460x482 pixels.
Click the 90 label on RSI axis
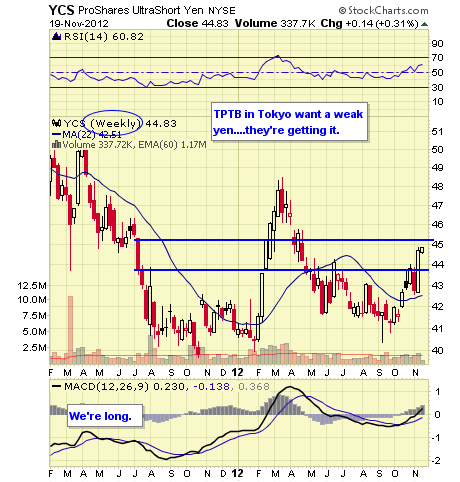pyautogui.click(x=437, y=43)
